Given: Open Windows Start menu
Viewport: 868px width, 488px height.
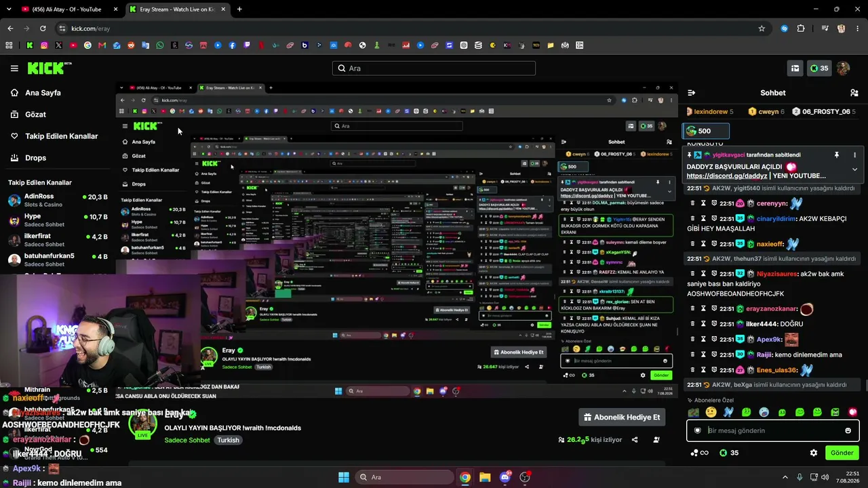Looking at the screenshot, I should 344,477.
